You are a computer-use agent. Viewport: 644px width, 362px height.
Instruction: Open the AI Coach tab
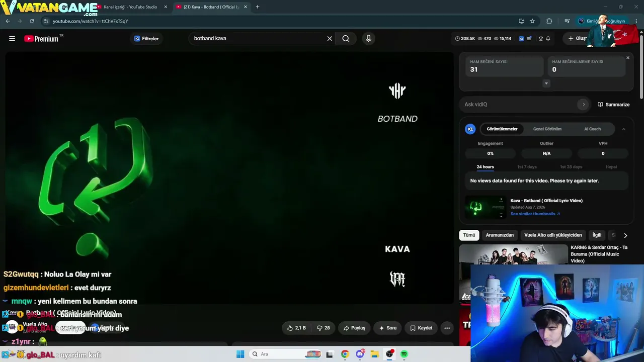[592, 129]
